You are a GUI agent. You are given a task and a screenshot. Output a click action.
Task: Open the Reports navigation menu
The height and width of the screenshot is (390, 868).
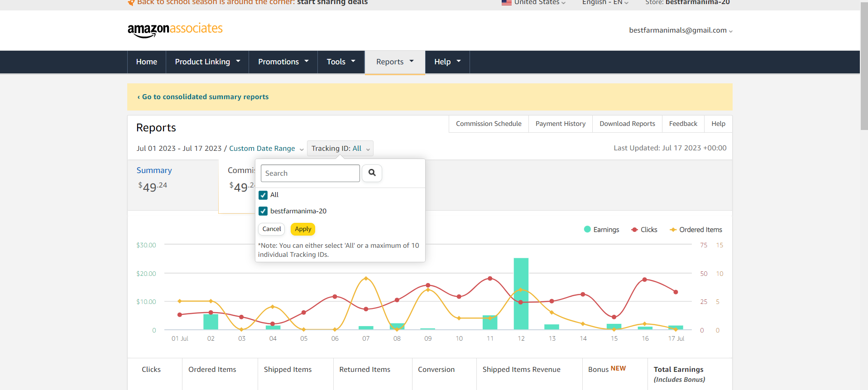click(x=395, y=62)
